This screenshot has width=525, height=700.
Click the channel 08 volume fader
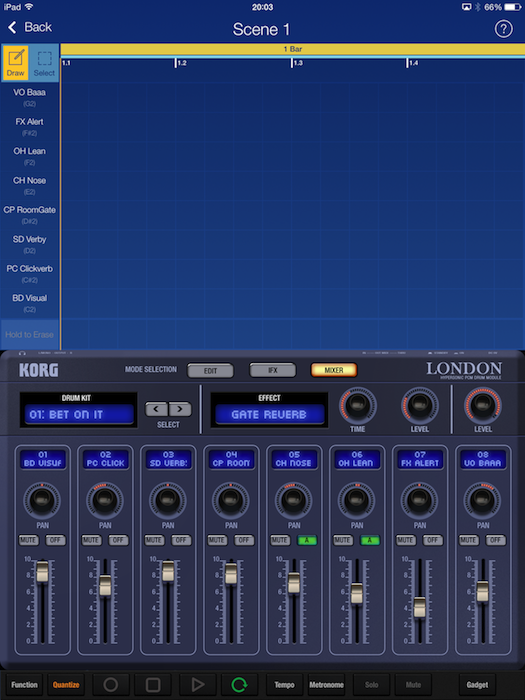[483, 591]
